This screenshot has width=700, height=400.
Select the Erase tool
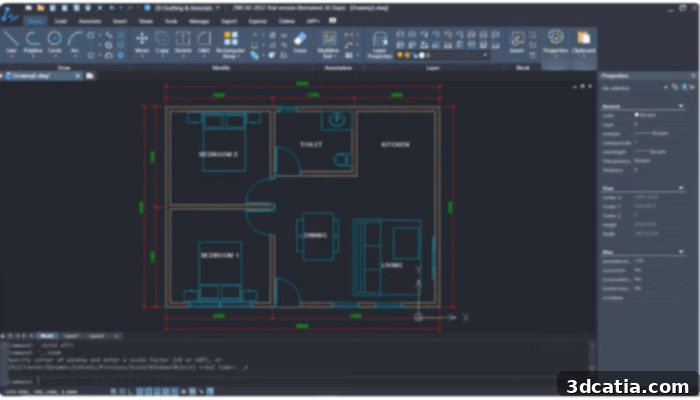(x=300, y=42)
